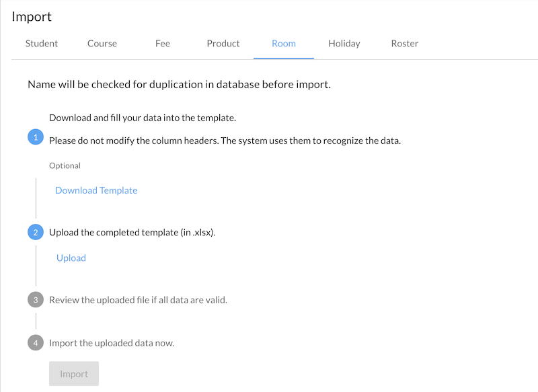The height and width of the screenshot is (392, 538).
Task: Click the step 1 circle icon
Action: [x=35, y=137]
